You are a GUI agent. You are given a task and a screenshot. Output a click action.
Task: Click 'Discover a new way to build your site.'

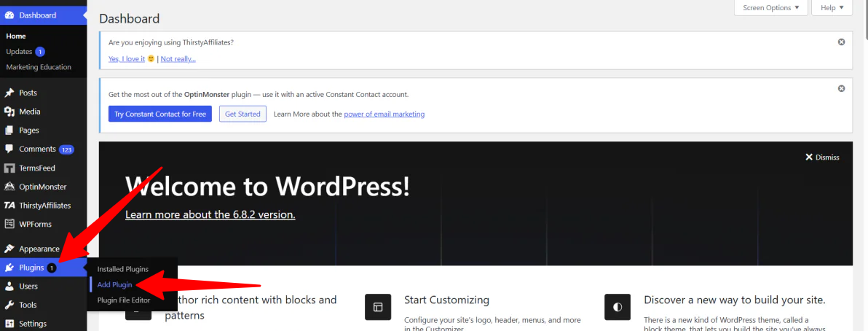pyautogui.click(x=735, y=300)
